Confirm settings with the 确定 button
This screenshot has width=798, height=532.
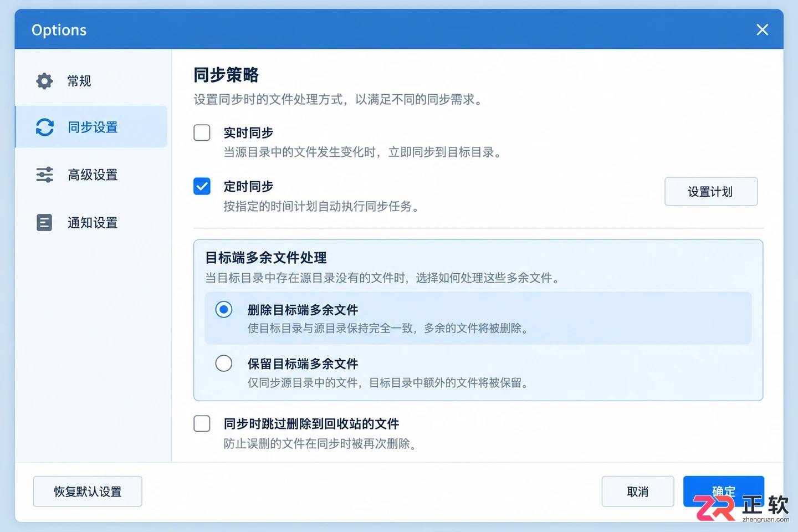pyautogui.click(x=724, y=492)
